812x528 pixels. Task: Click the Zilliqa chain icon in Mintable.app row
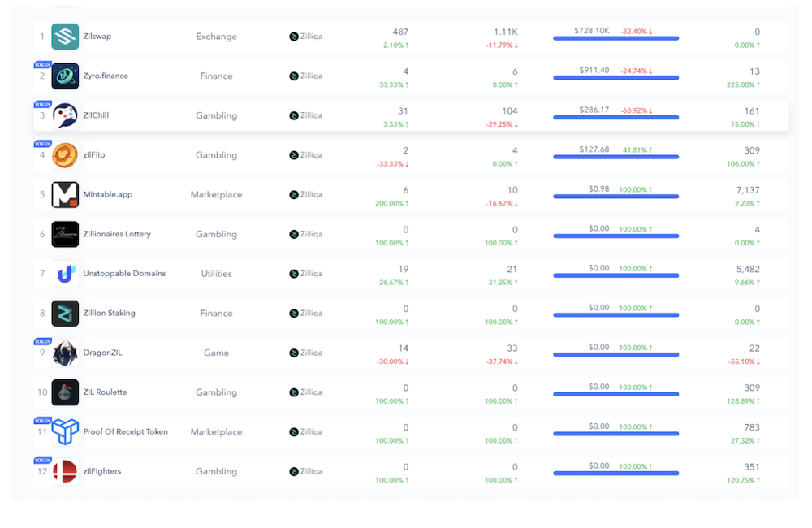point(294,195)
